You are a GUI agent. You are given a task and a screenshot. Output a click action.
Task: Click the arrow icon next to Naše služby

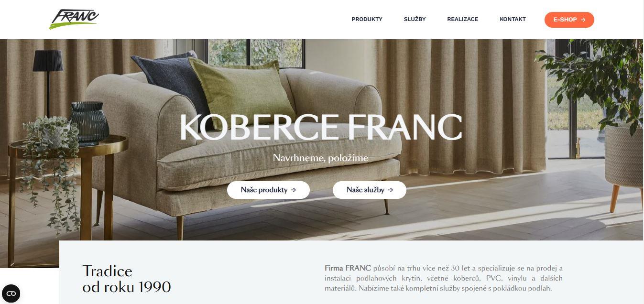(390, 190)
